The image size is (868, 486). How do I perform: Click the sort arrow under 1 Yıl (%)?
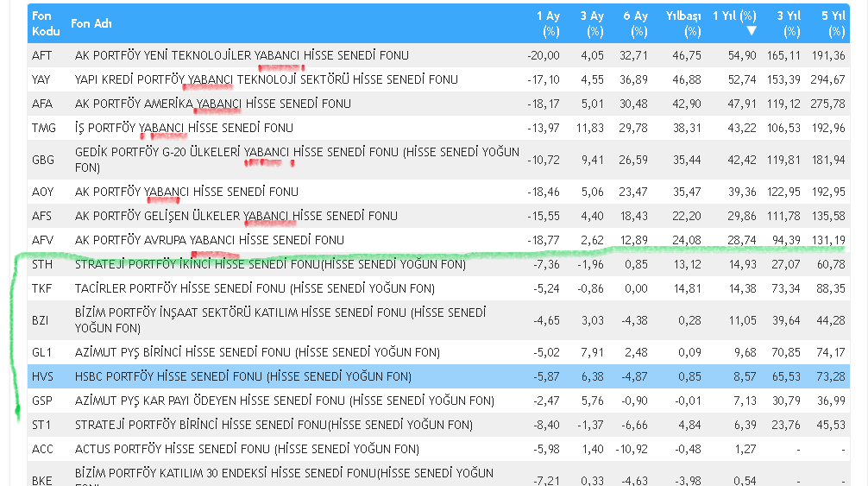tap(752, 31)
